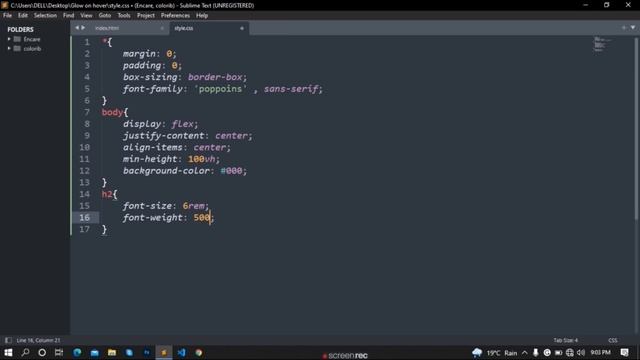The width and height of the screenshot is (640, 360).
Task: Go to next tab with right arrow
Action: (83, 28)
